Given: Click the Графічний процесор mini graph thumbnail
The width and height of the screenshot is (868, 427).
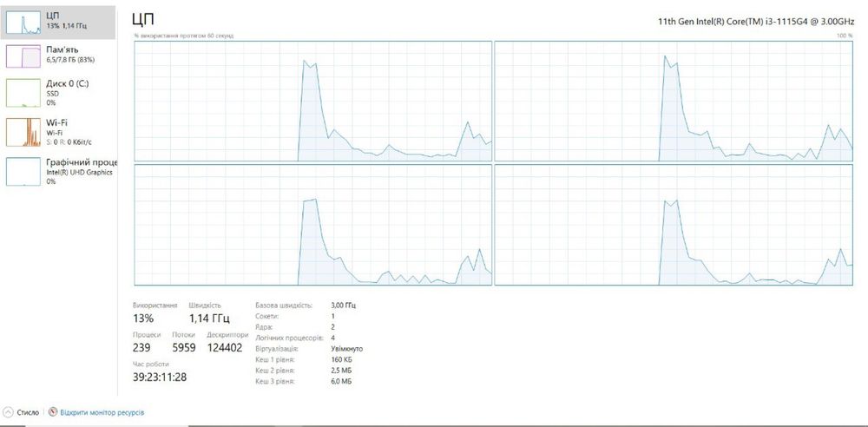Looking at the screenshot, I should click(x=23, y=171).
